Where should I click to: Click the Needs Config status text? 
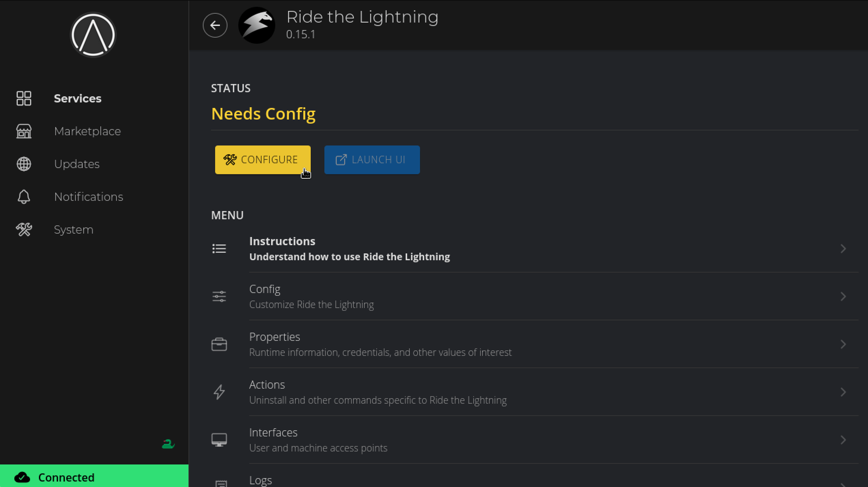(263, 114)
